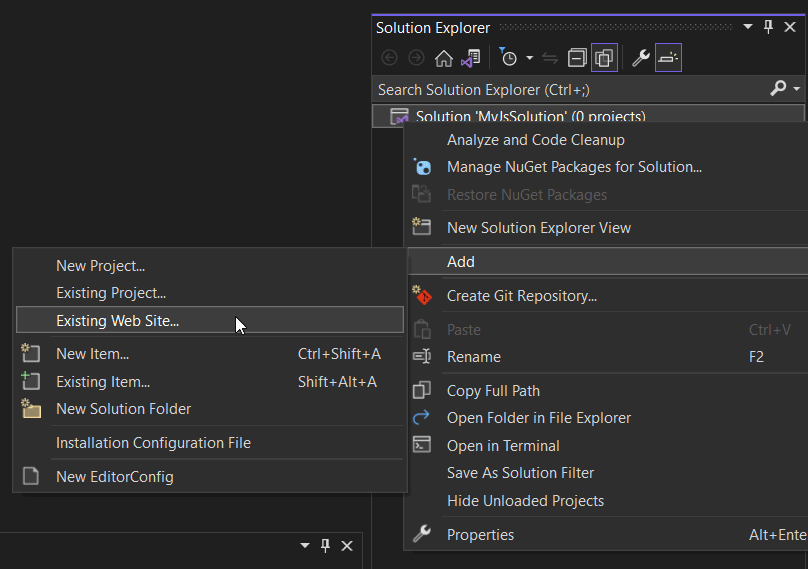Pin the bottom tool panel
This screenshot has height=569, width=808.
(325, 545)
